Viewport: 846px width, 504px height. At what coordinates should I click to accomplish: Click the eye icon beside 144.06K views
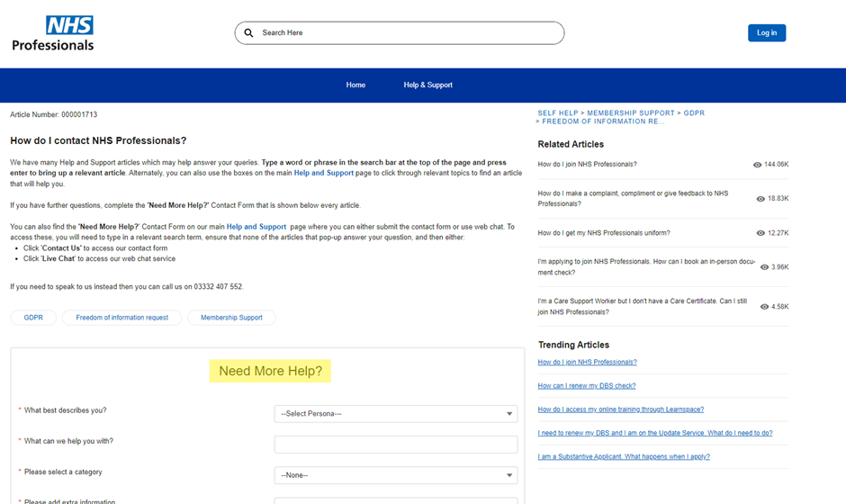pyautogui.click(x=757, y=165)
